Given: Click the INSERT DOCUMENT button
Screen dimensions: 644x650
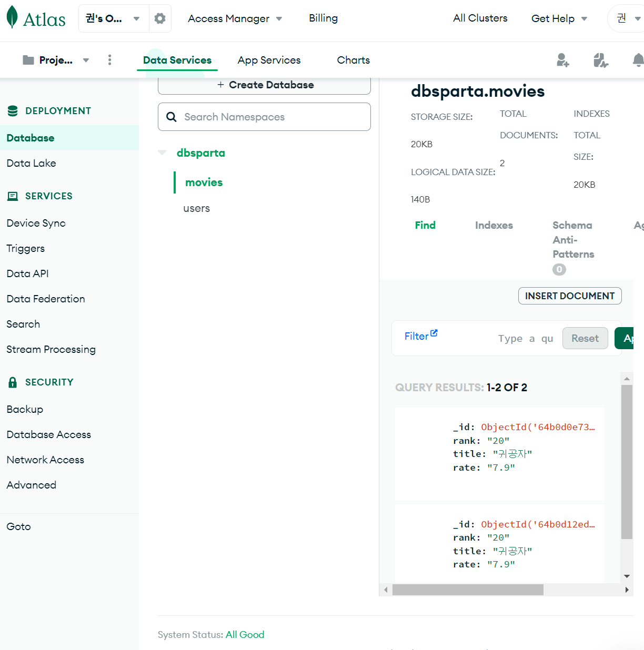Looking at the screenshot, I should point(570,296).
